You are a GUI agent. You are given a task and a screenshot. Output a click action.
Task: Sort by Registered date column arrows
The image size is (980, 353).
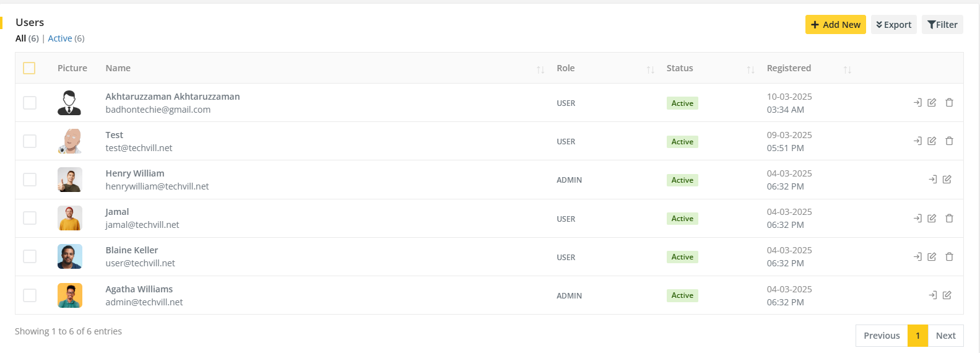coord(847,69)
